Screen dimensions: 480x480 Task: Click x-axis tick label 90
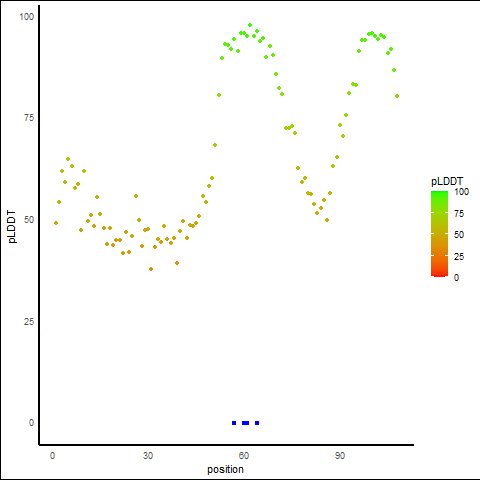(x=340, y=456)
